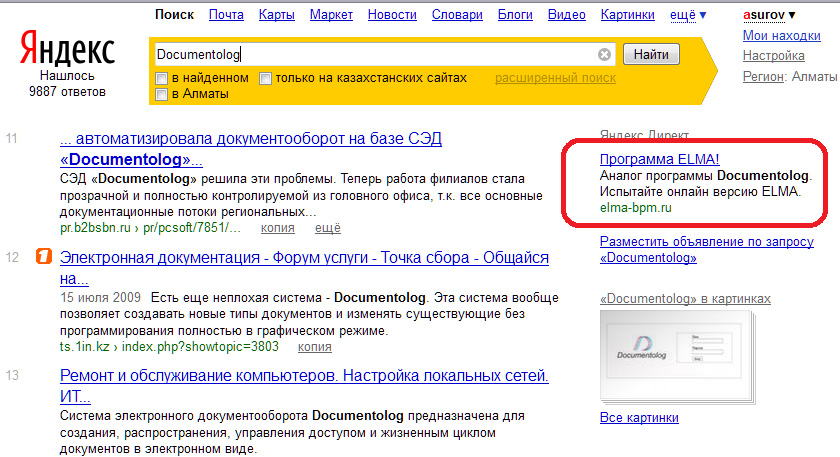
Task: Open 'Программа ELMA!' ad link
Action: pyautogui.click(x=659, y=159)
